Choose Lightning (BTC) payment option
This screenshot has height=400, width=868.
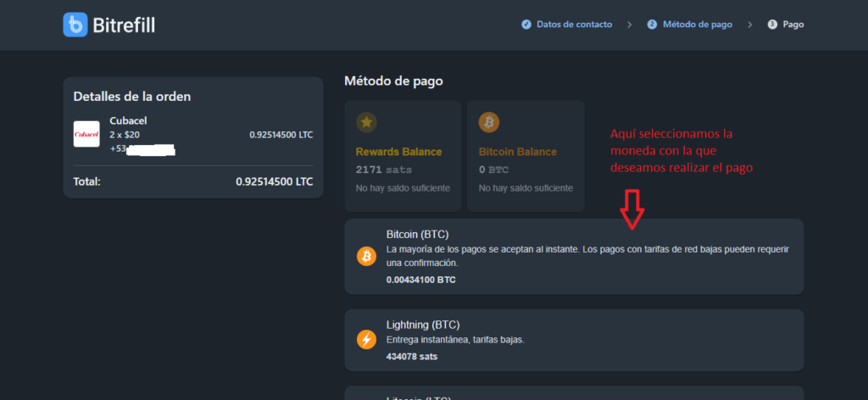[574, 340]
